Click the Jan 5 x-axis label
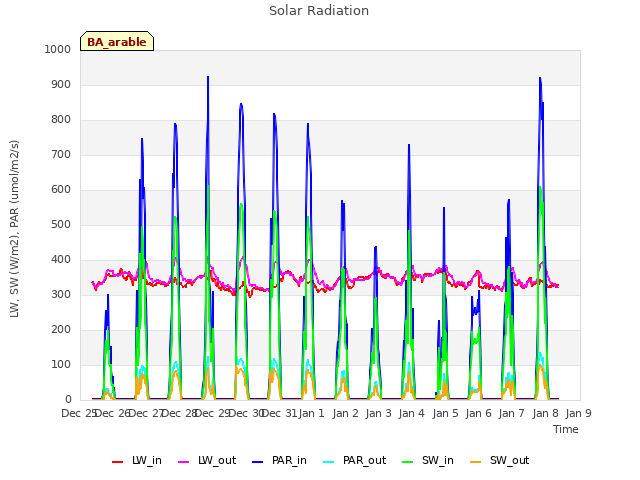 coord(445,413)
